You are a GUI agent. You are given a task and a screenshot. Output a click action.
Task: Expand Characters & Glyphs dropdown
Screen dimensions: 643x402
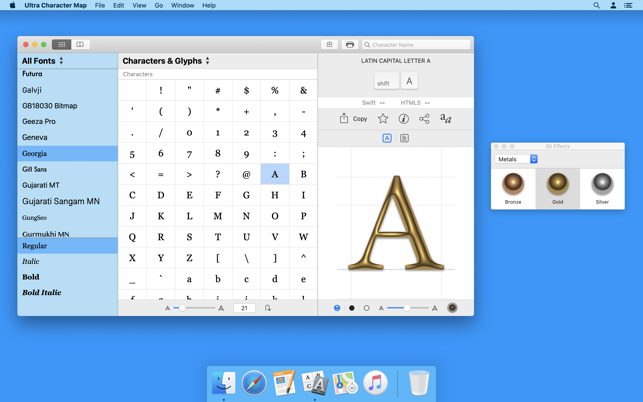(166, 61)
